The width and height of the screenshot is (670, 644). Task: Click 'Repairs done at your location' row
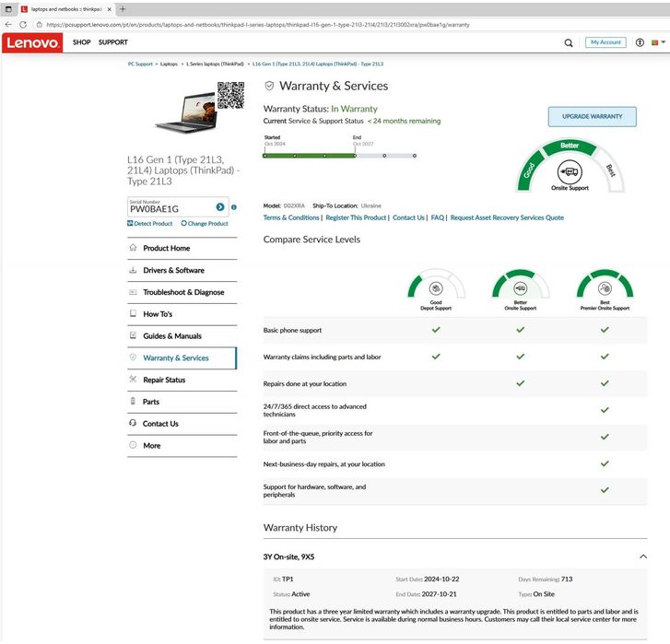tap(455, 383)
